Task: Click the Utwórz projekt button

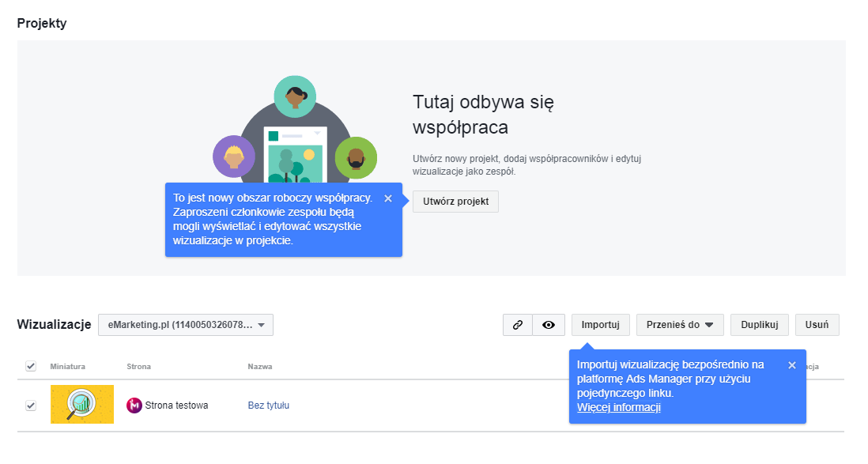Action: [x=455, y=202]
